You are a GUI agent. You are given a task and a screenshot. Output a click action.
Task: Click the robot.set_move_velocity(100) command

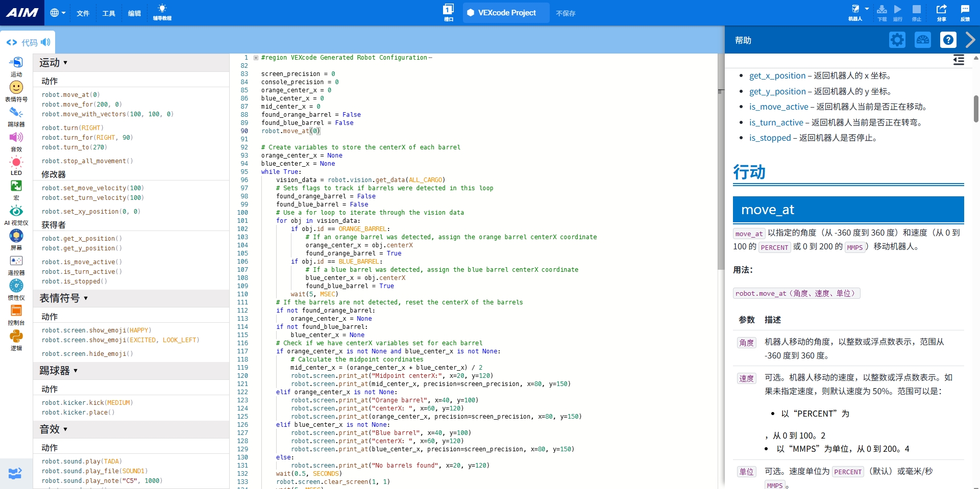(93, 188)
